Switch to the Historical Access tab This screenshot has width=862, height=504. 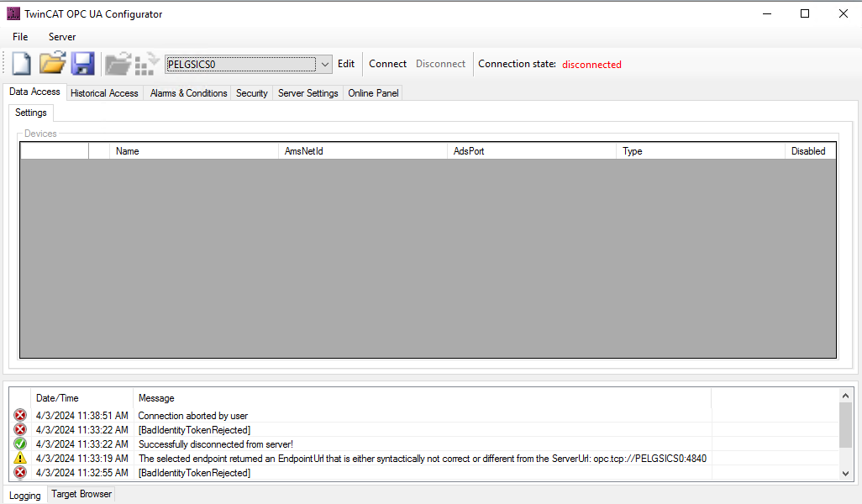pos(104,93)
